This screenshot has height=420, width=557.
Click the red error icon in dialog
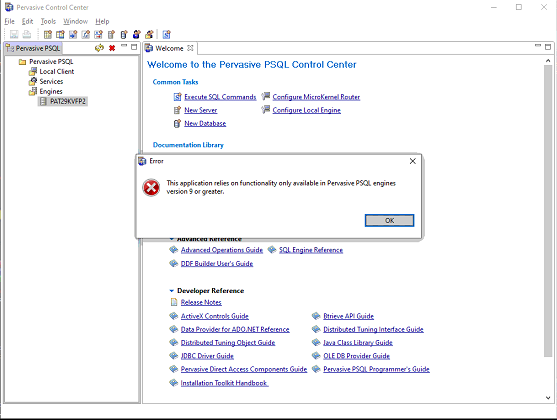151,187
